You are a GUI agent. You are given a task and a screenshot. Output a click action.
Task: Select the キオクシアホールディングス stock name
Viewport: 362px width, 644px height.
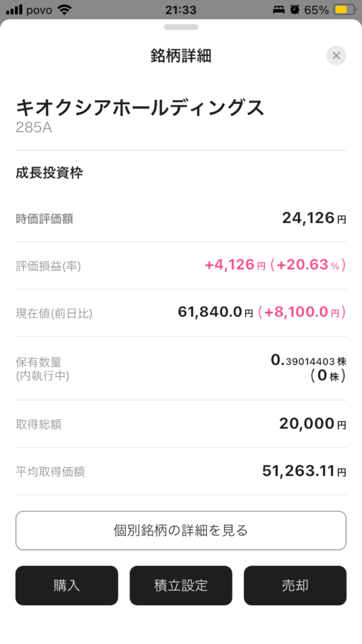[x=140, y=108]
